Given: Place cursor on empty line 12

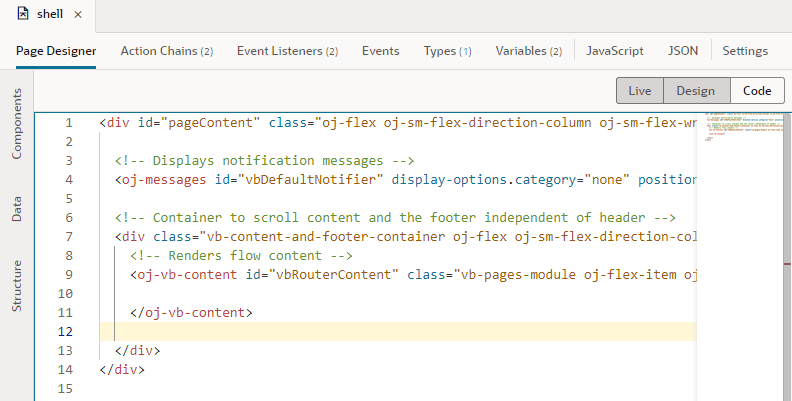Looking at the screenshot, I should pyautogui.click(x=400, y=332).
